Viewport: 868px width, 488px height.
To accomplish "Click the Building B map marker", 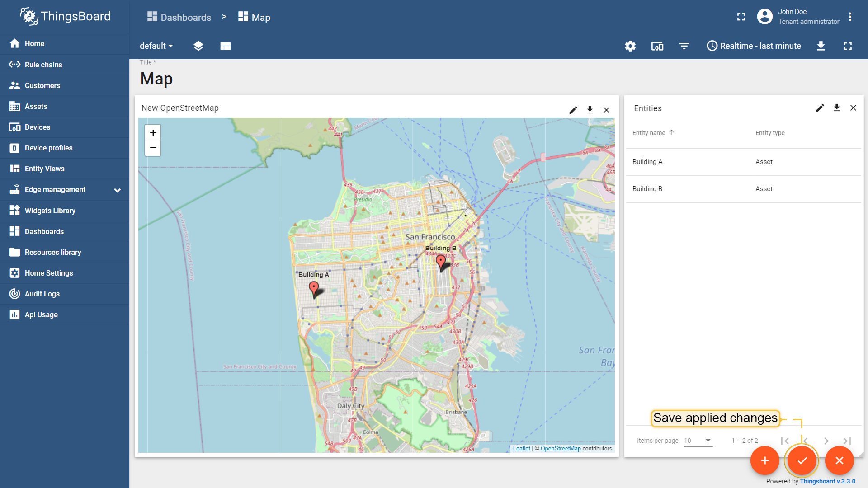I will (441, 263).
